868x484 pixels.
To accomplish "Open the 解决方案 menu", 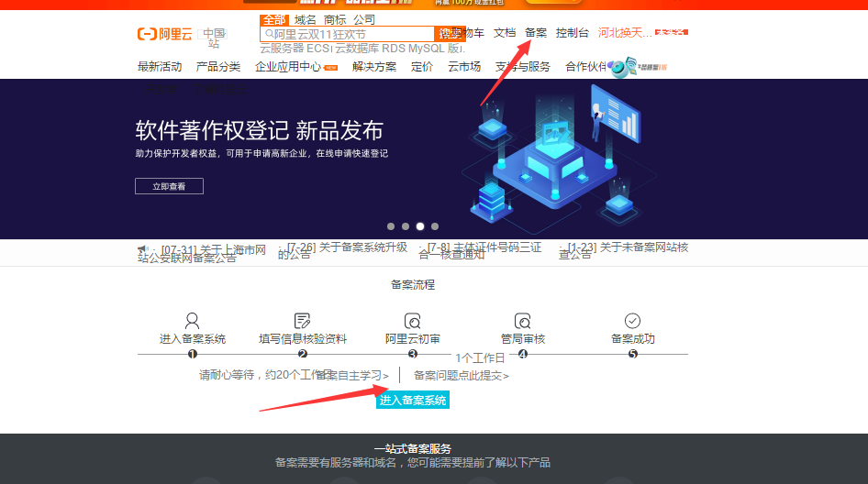I will pyautogui.click(x=374, y=67).
